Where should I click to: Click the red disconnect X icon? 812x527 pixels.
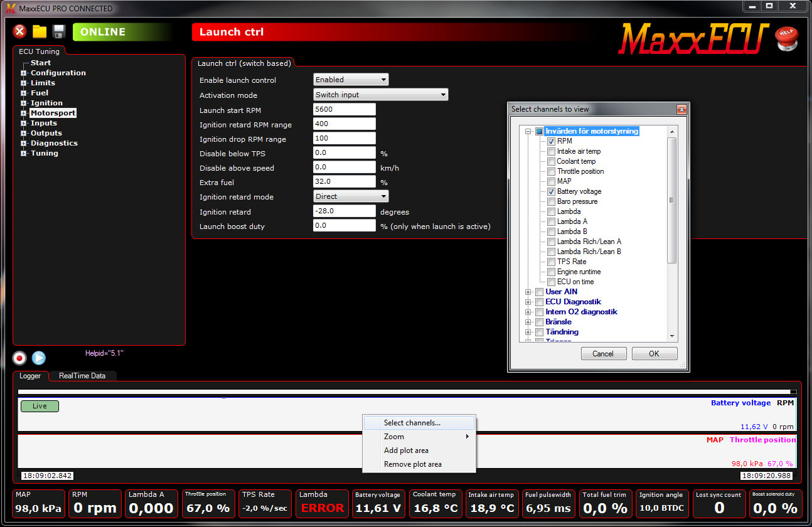coord(19,31)
